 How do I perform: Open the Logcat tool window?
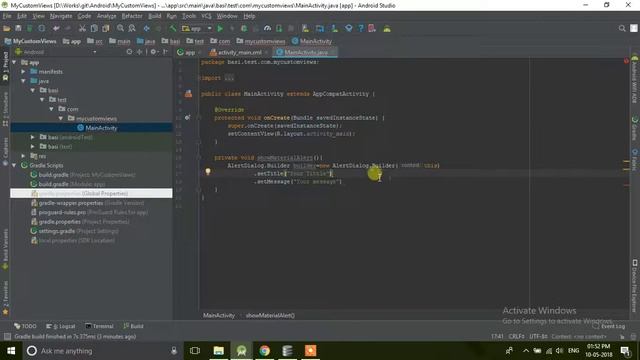61,326
